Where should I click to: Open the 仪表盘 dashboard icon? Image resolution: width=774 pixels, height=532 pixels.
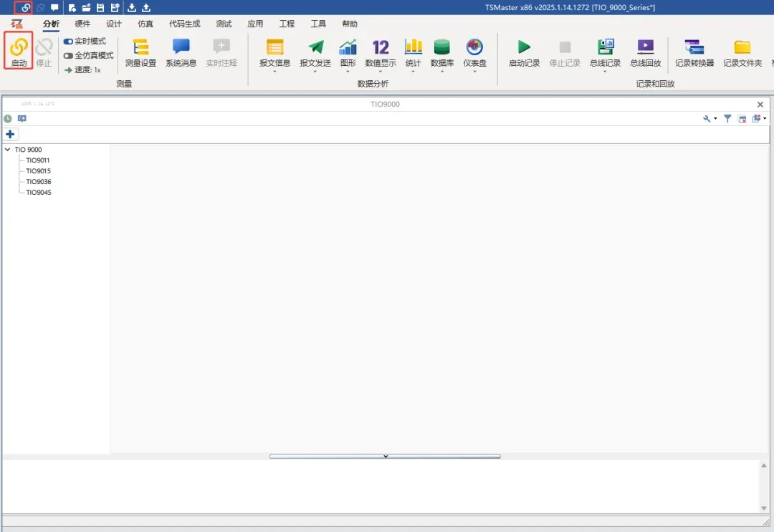point(474,48)
